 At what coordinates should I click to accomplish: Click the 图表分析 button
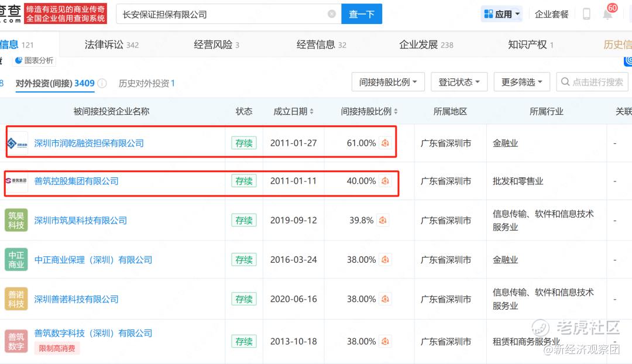click(x=35, y=60)
